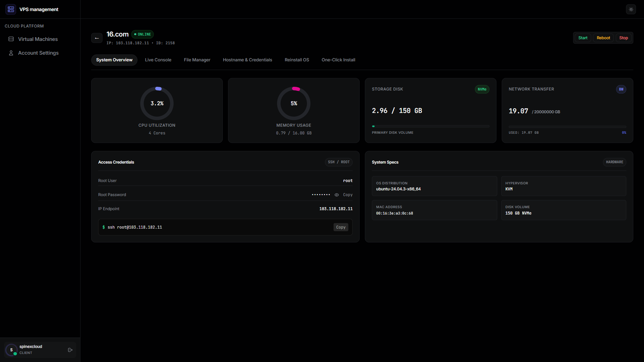The width and height of the screenshot is (644, 362).
Task: Click the 19.07 network transfer value
Action: (x=519, y=111)
